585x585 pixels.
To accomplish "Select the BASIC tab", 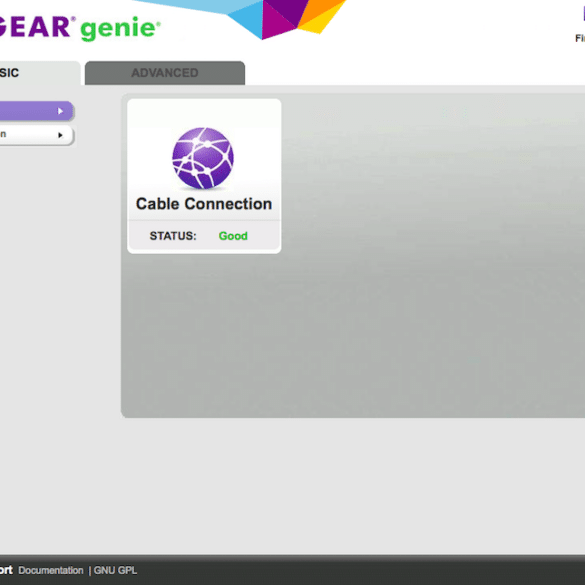I will [40, 73].
